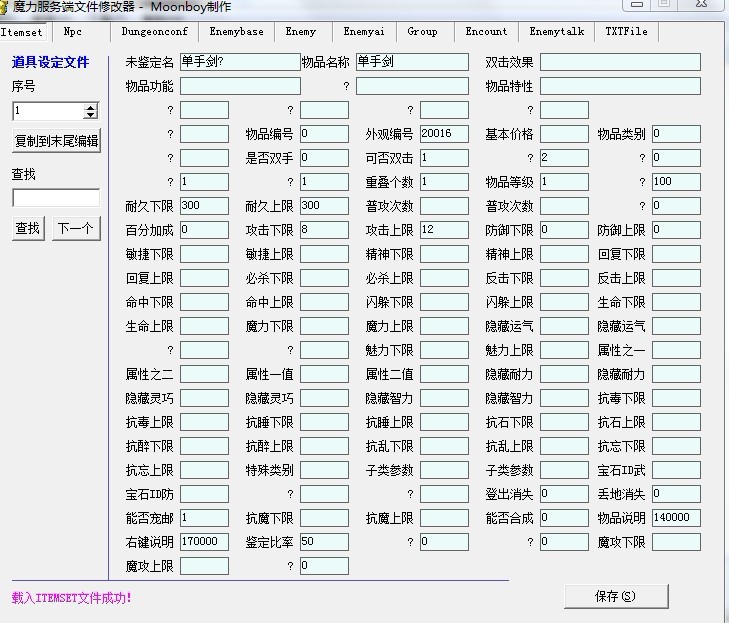
Task: Open the TXTFile tab
Action: [626, 32]
